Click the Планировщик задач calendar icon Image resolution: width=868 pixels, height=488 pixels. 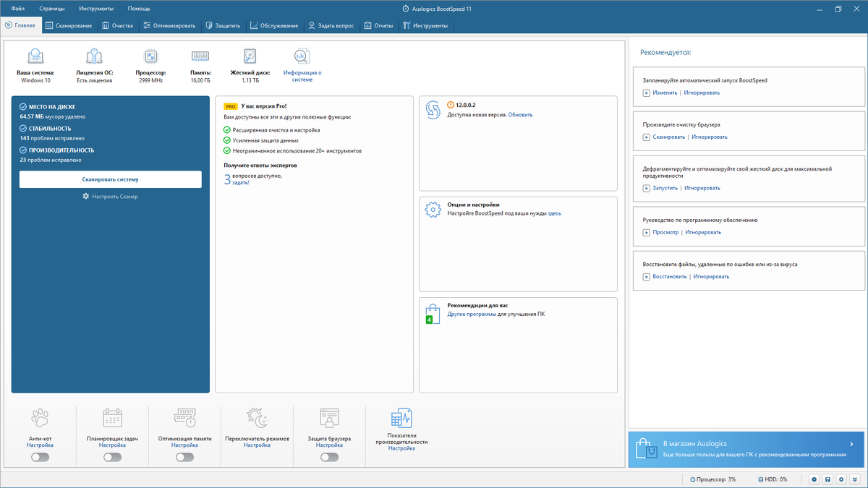[112, 419]
